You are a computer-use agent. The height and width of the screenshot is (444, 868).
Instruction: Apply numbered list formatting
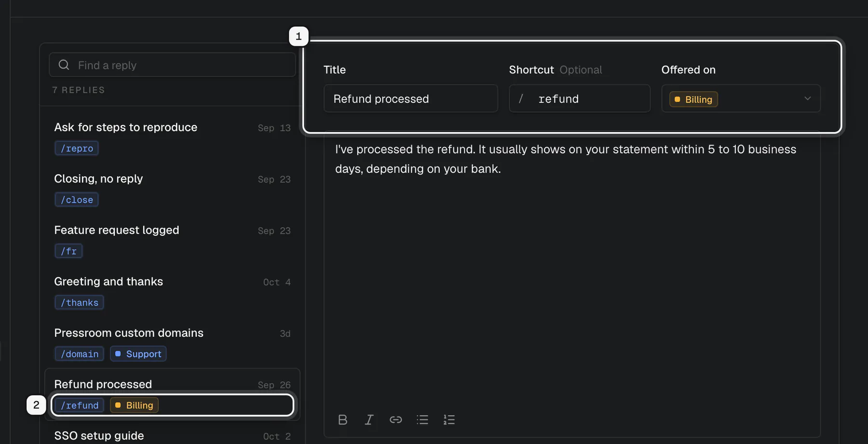coord(449,420)
